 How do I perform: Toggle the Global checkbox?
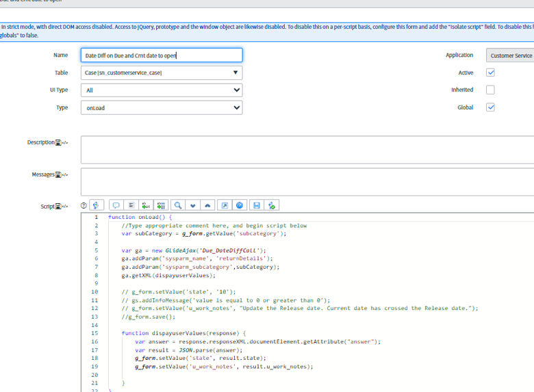(490, 107)
